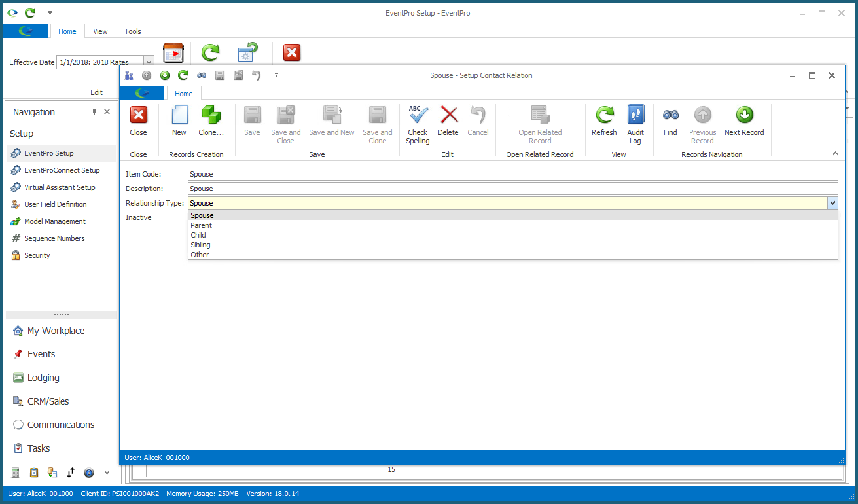
Task: Click the red X icon in EventPro Setup ribbon
Action: click(292, 52)
